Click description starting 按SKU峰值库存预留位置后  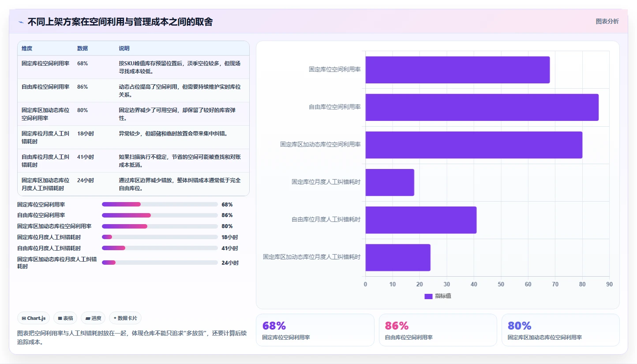point(180,68)
